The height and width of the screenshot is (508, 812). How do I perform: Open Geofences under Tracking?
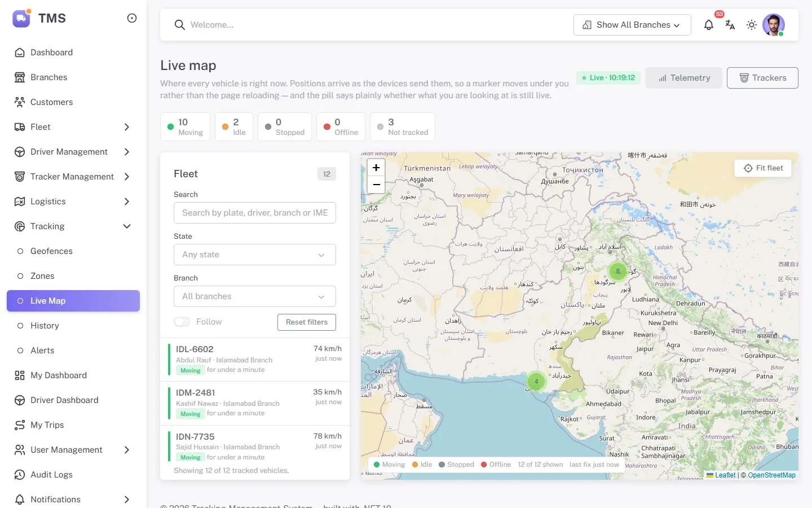(x=73, y=251)
